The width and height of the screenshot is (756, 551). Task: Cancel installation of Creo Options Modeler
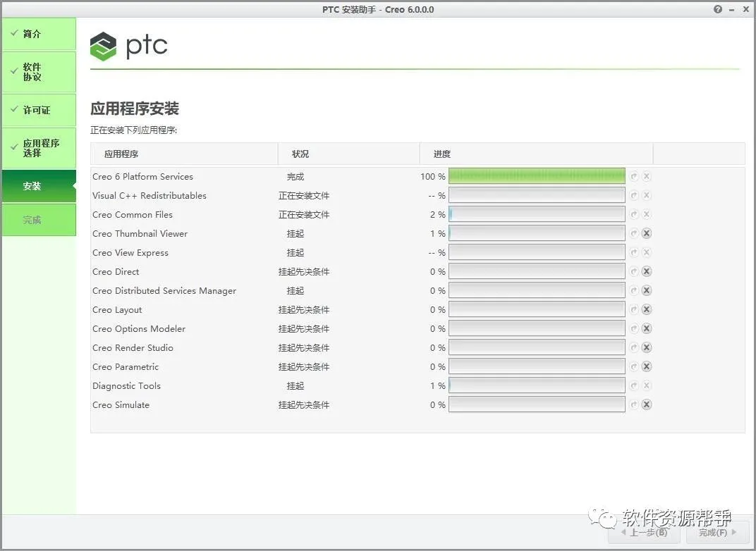tap(647, 328)
